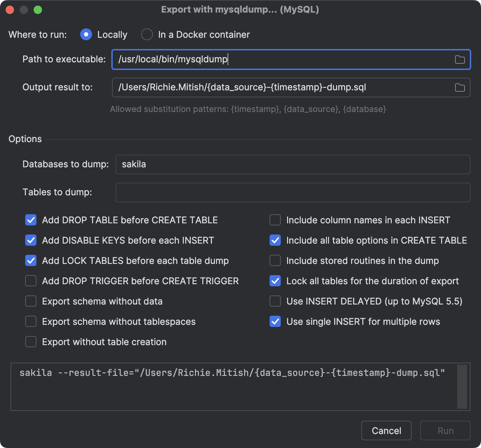The height and width of the screenshot is (448, 481).
Task: Open file browser for output result location
Action: tap(460, 87)
